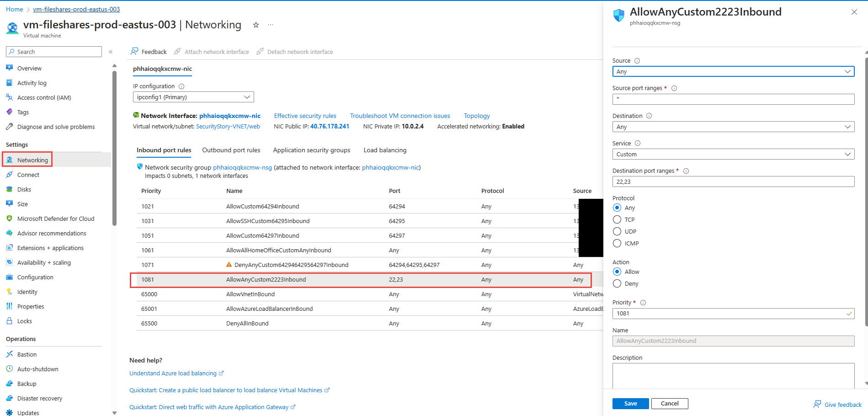Switch to Outbound port rules tab
The height and width of the screenshot is (416, 868).
click(x=231, y=150)
